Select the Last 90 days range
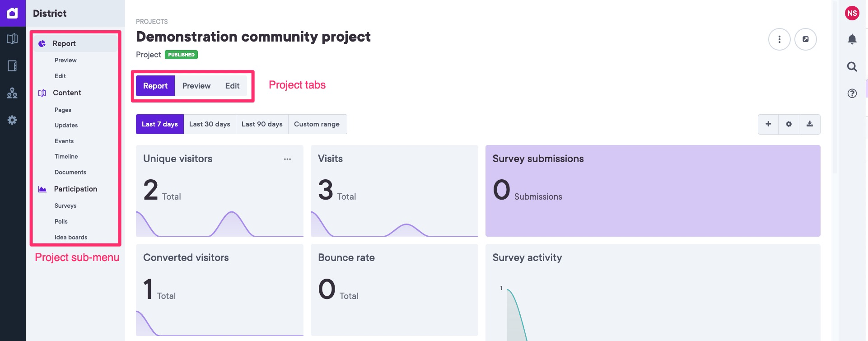868x341 pixels. pos(262,124)
